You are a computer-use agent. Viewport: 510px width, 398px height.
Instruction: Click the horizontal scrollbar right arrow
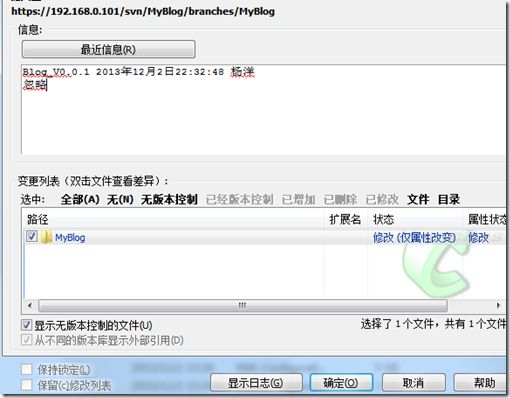tap(498, 305)
